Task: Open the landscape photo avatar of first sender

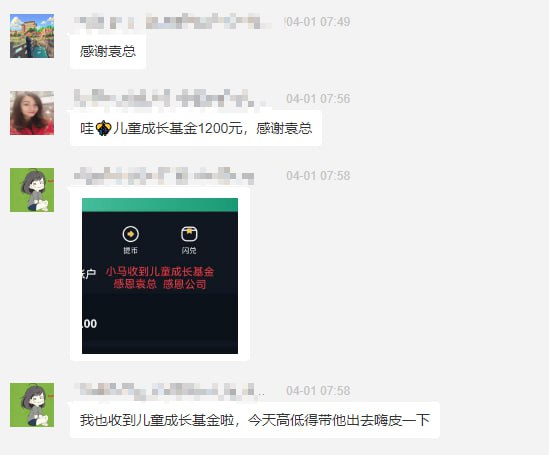Action: (32, 36)
